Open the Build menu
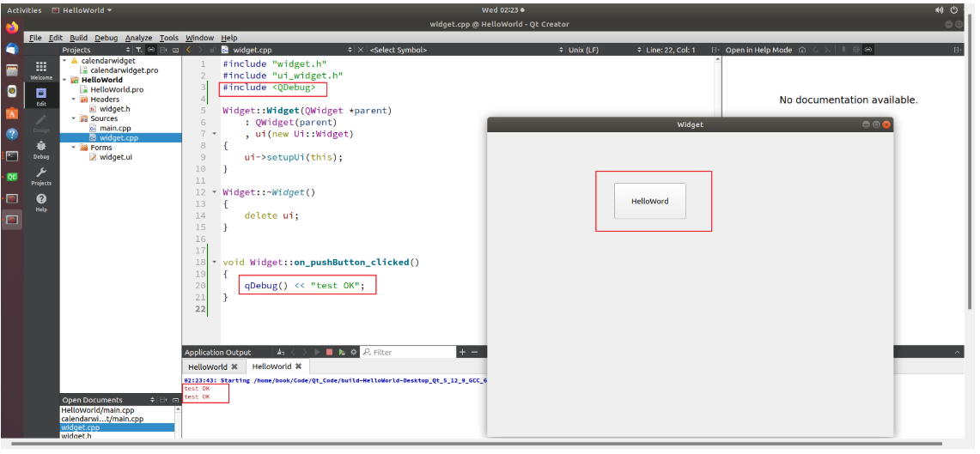Viewport: 980px width, 454px height. (x=79, y=38)
